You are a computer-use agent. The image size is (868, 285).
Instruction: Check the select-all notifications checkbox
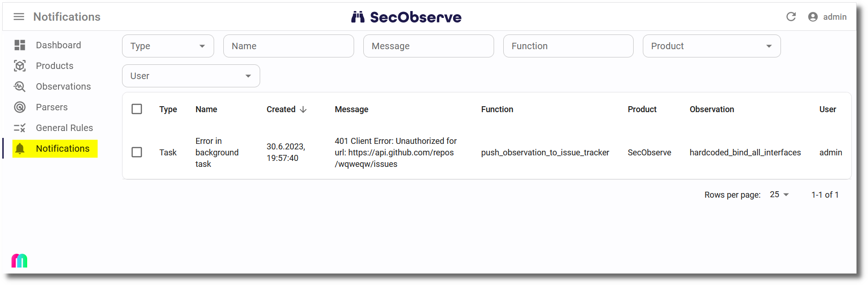coord(137,109)
